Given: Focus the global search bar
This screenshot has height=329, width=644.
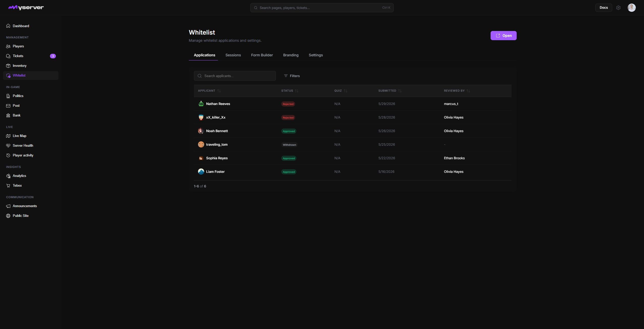Looking at the screenshot, I should tap(322, 8).
